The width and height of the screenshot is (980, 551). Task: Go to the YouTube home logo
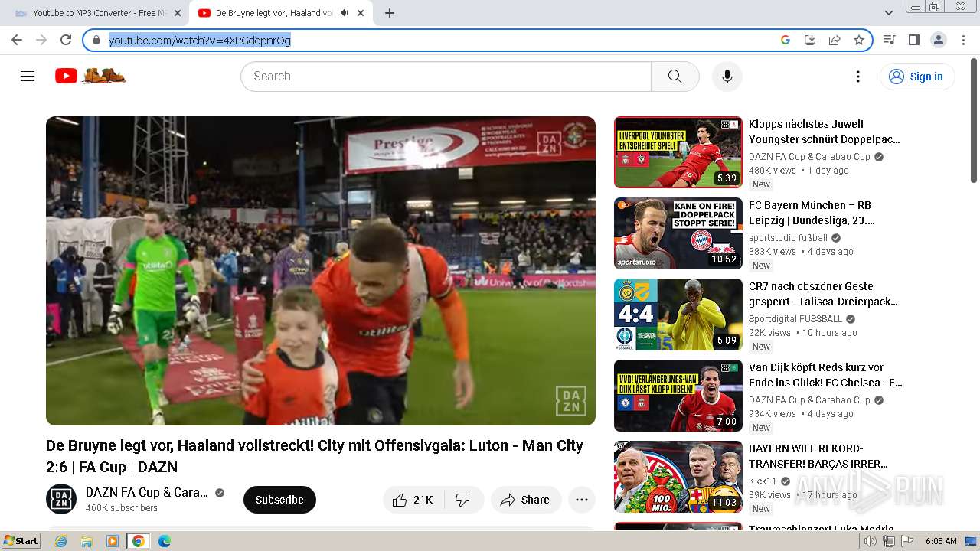tap(90, 76)
